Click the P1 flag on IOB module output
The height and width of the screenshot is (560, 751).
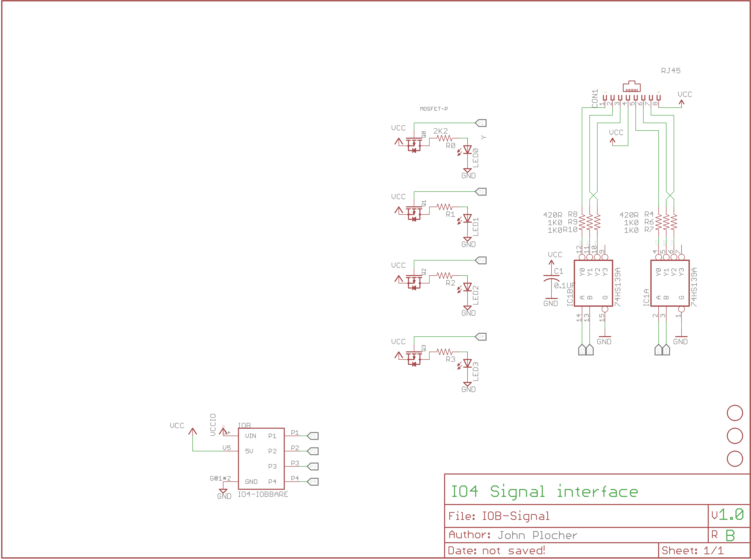pyautogui.click(x=313, y=436)
